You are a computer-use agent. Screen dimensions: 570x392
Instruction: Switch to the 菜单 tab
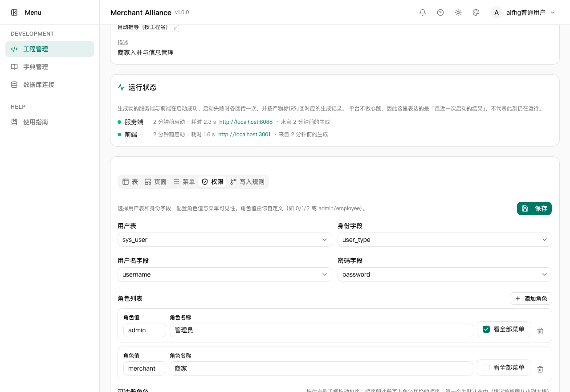184,182
